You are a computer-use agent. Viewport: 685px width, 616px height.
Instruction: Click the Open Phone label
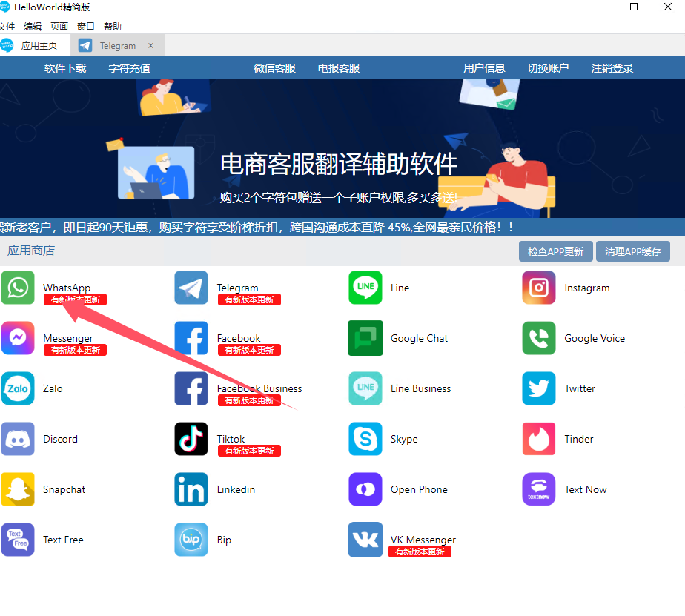(x=419, y=489)
